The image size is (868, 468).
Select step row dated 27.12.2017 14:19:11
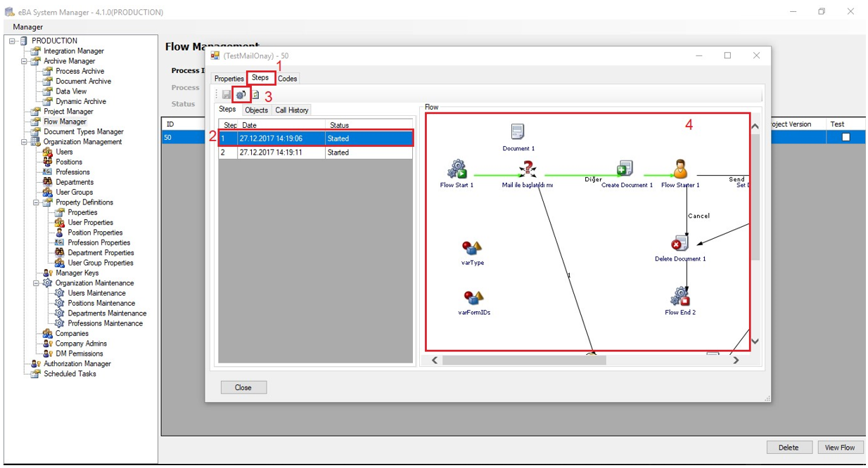click(x=315, y=152)
